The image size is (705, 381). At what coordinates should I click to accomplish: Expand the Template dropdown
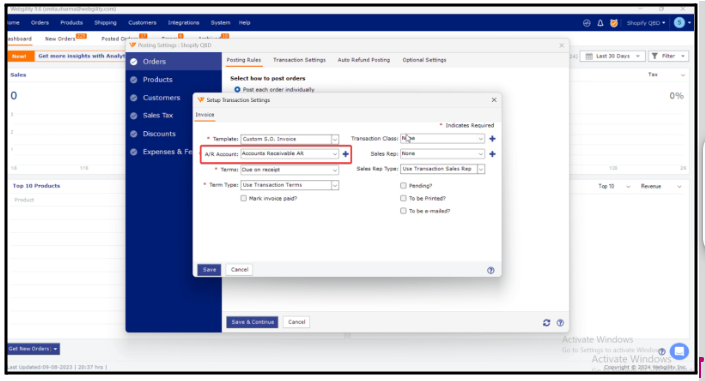[x=335, y=139]
